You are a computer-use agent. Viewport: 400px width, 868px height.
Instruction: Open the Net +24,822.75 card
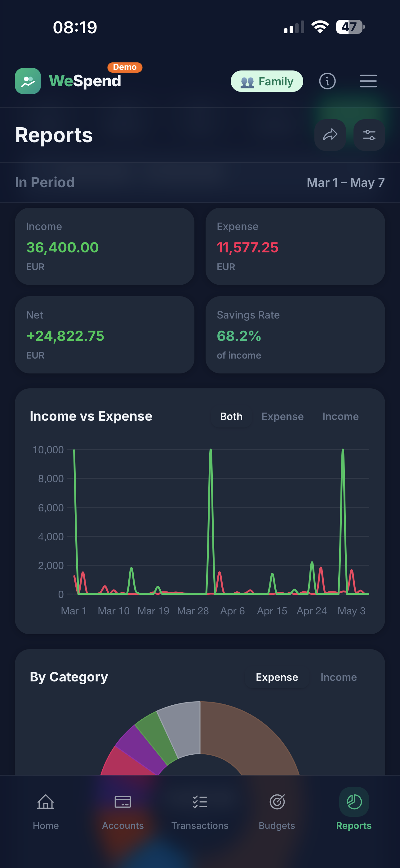click(105, 335)
